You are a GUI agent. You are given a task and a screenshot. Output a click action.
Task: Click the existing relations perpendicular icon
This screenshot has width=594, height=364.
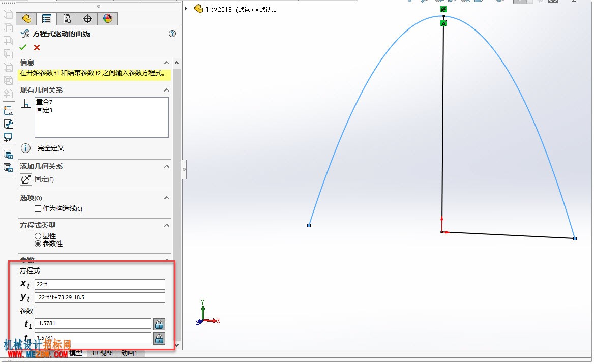click(x=26, y=103)
